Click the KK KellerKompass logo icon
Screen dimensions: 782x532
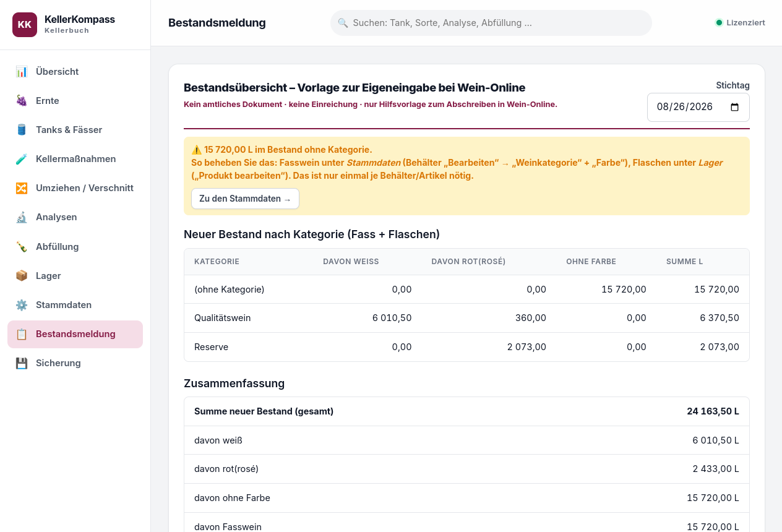click(25, 25)
